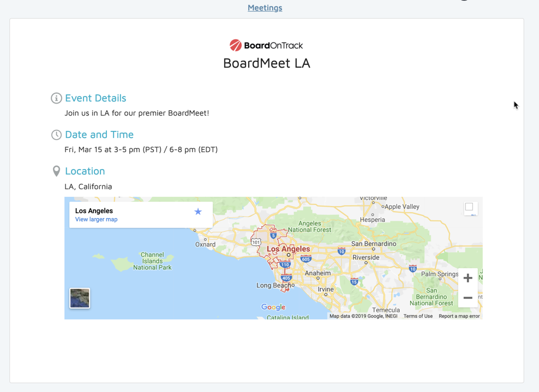This screenshot has width=539, height=392.
Task: Zoom in on the map
Action: [x=468, y=278]
